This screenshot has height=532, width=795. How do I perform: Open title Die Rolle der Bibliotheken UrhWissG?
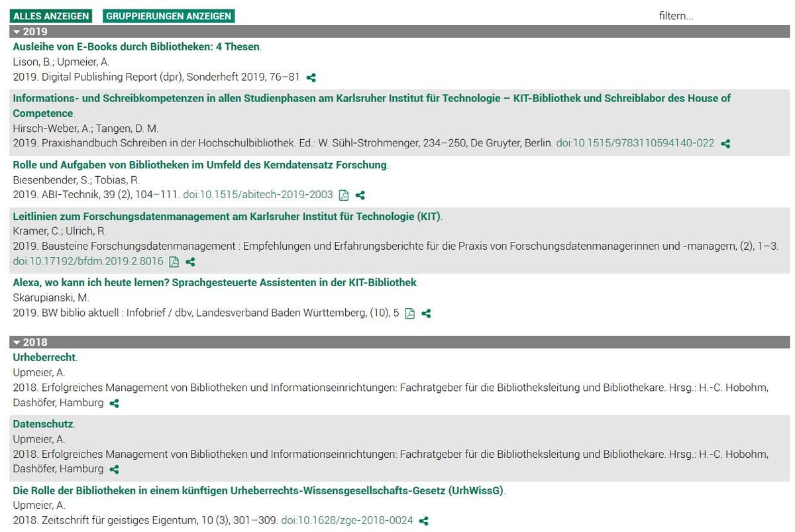pyautogui.click(x=258, y=491)
